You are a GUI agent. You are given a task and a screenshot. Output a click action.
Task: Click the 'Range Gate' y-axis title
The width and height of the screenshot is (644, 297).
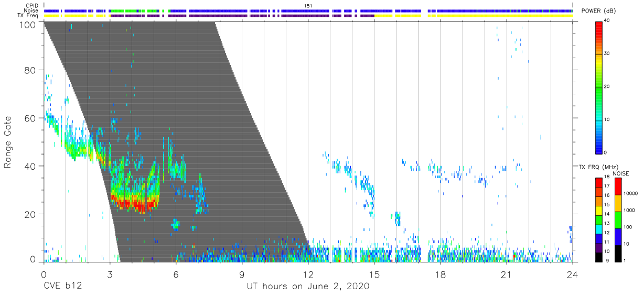click(x=8, y=142)
